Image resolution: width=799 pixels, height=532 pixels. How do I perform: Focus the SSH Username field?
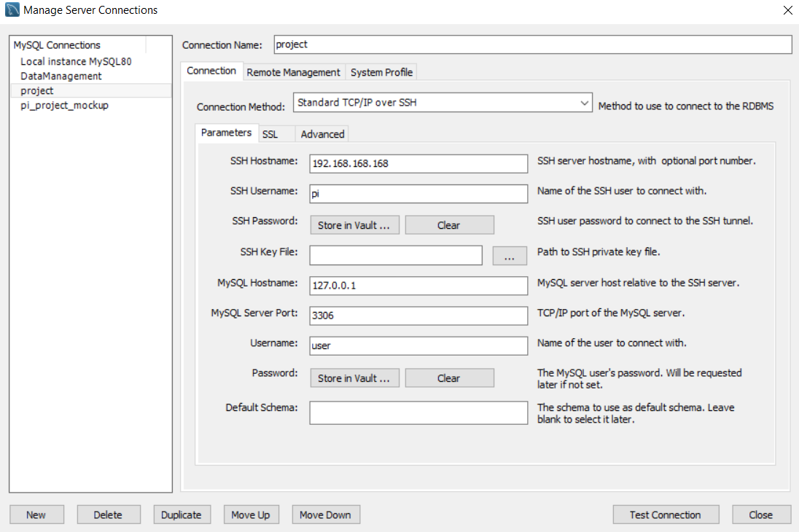[x=418, y=194]
